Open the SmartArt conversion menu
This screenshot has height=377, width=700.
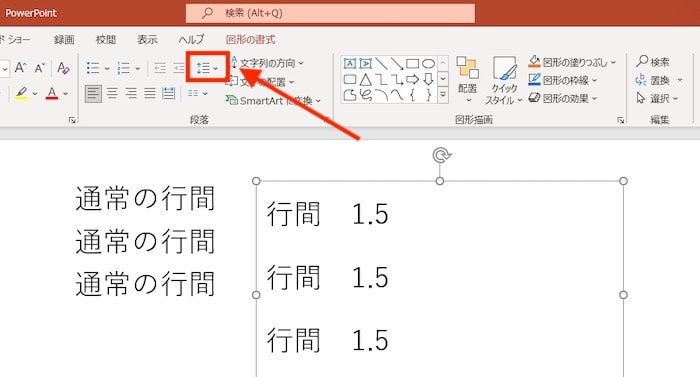[273, 101]
